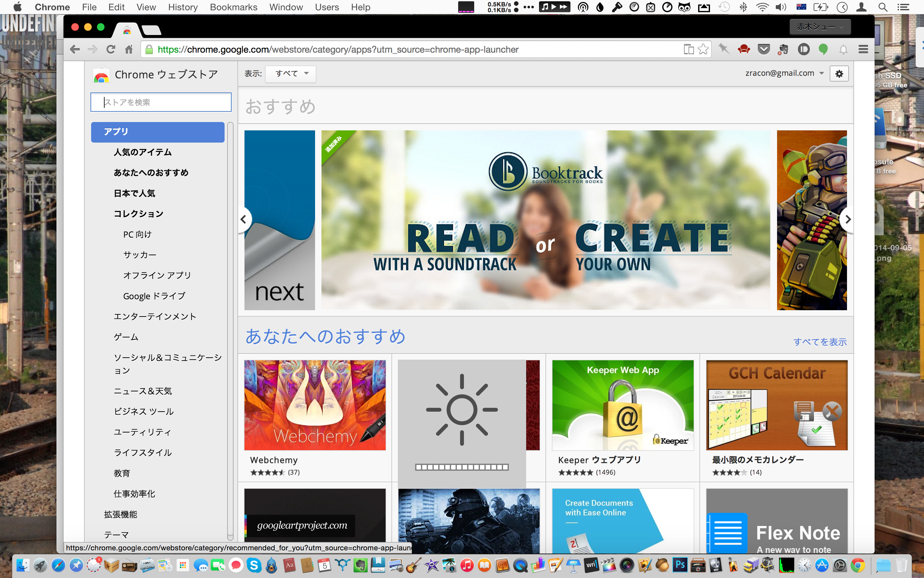The image size is (924, 578).
Task: Open Evernote from the Dock
Action: 360,565
